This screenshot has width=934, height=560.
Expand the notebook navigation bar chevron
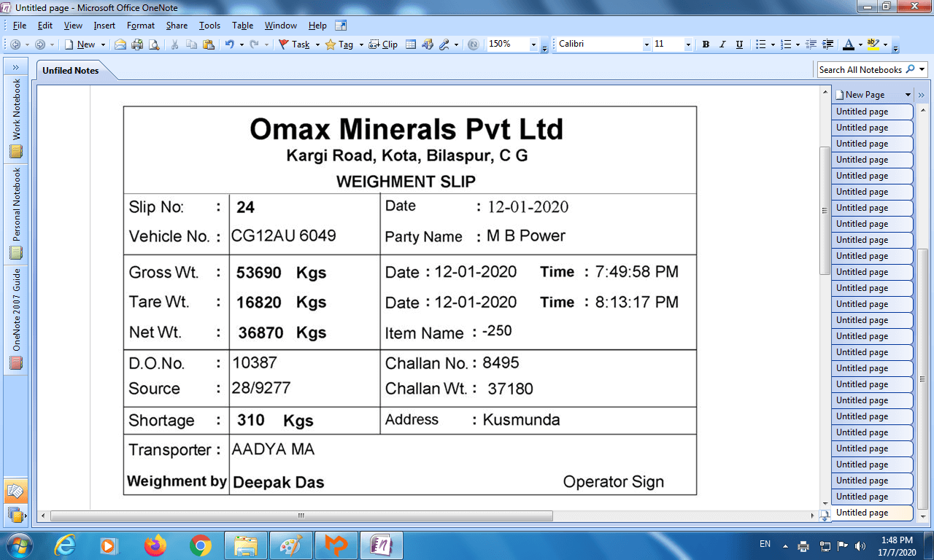(16, 67)
